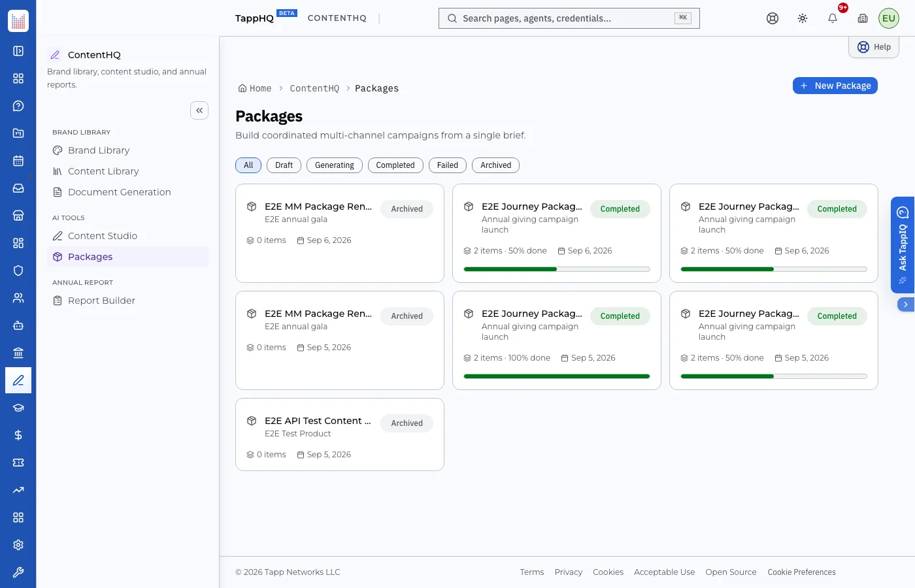Screen dimensions: 915x588
Task: Open the EU user avatar menu
Action: pos(889,18)
